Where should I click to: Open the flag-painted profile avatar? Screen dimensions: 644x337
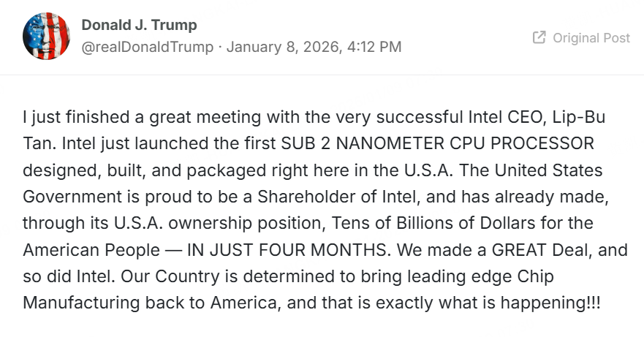(x=46, y=36)
